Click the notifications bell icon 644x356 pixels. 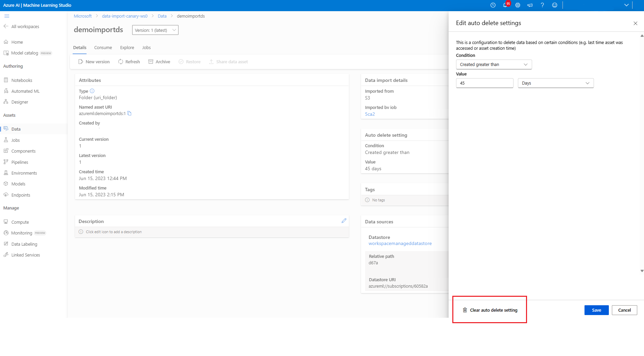coord(505,5)
